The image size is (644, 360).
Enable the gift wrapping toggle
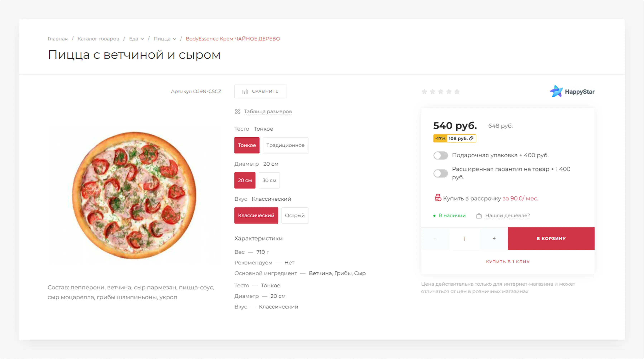click(440, 155)
